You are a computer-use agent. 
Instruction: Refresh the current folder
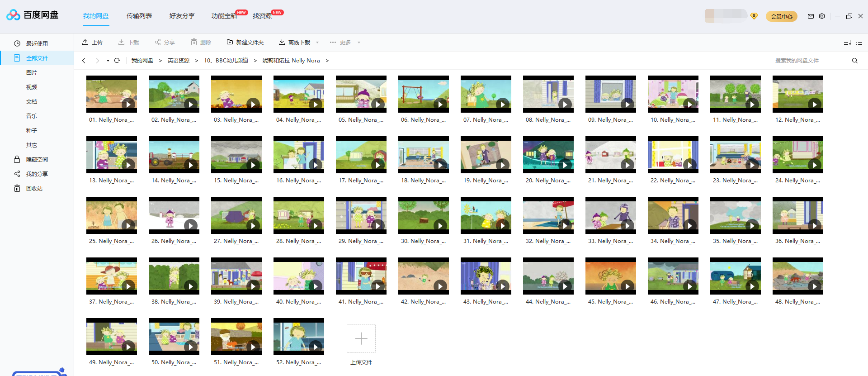(117, 60)
